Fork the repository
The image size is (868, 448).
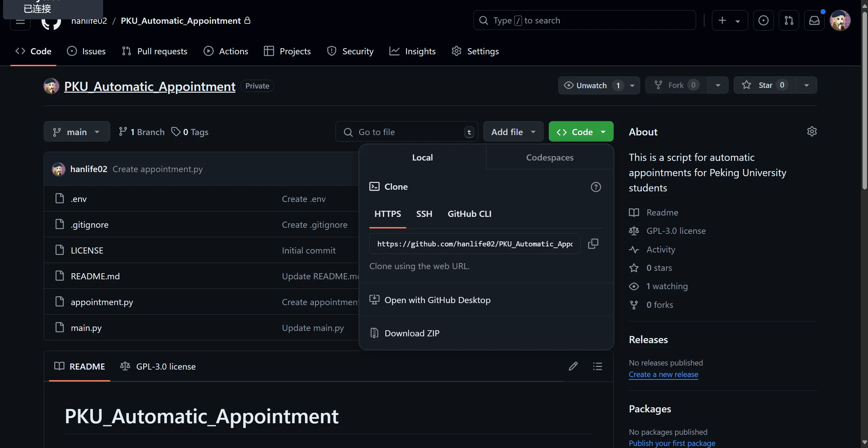click(676, 85)
